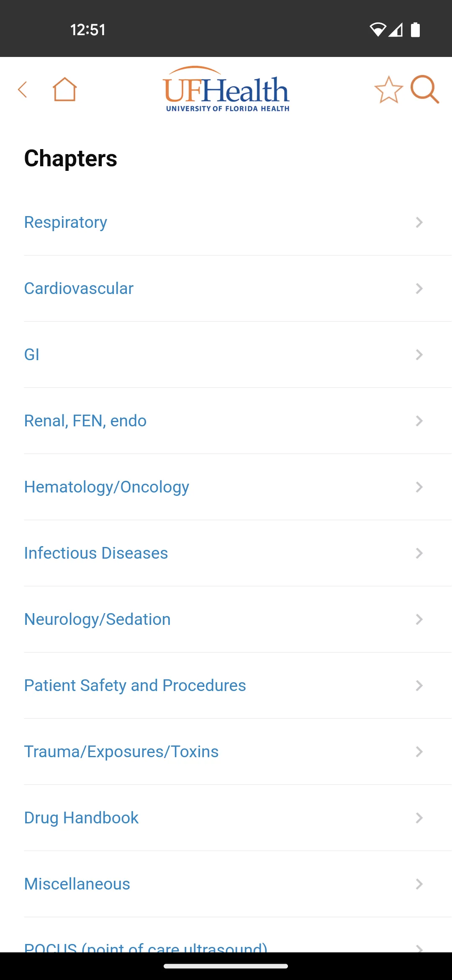Tap the bottom navigation gesture bar
Viewport: 452px width, 980px height.
(226, 966)
